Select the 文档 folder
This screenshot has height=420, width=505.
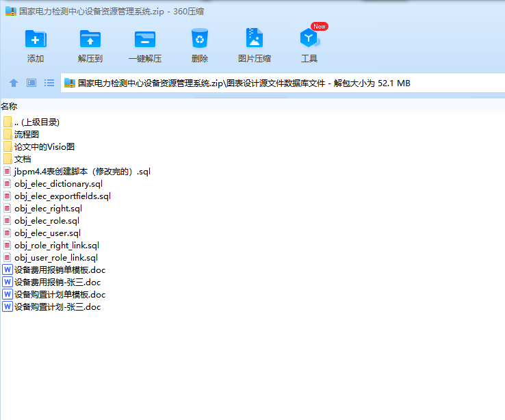click(17, 159)
